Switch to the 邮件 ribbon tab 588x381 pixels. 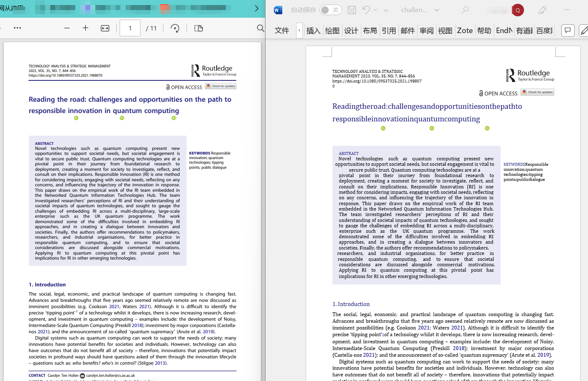point(407,31)
